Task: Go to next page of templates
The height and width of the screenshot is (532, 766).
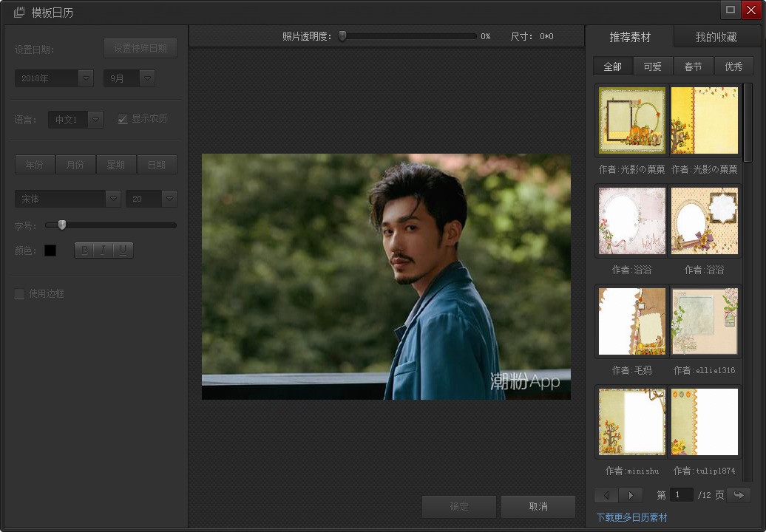Action: pos(630,495)
